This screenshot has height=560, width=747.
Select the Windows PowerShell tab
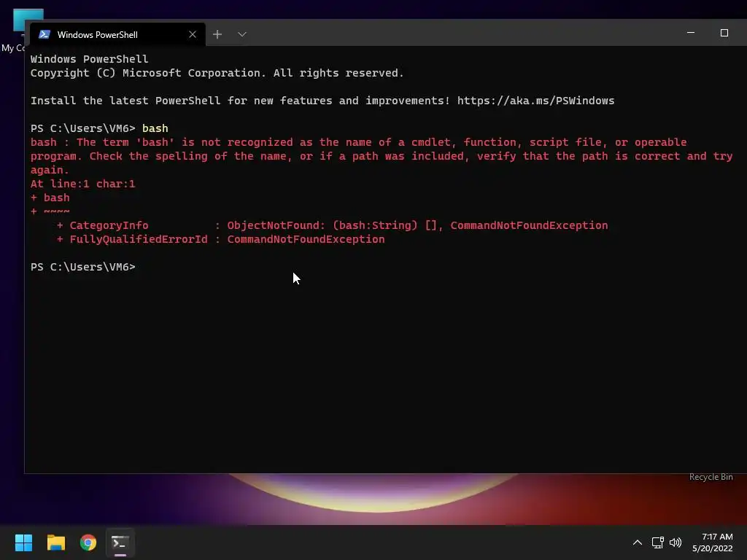tap(117, 34)
